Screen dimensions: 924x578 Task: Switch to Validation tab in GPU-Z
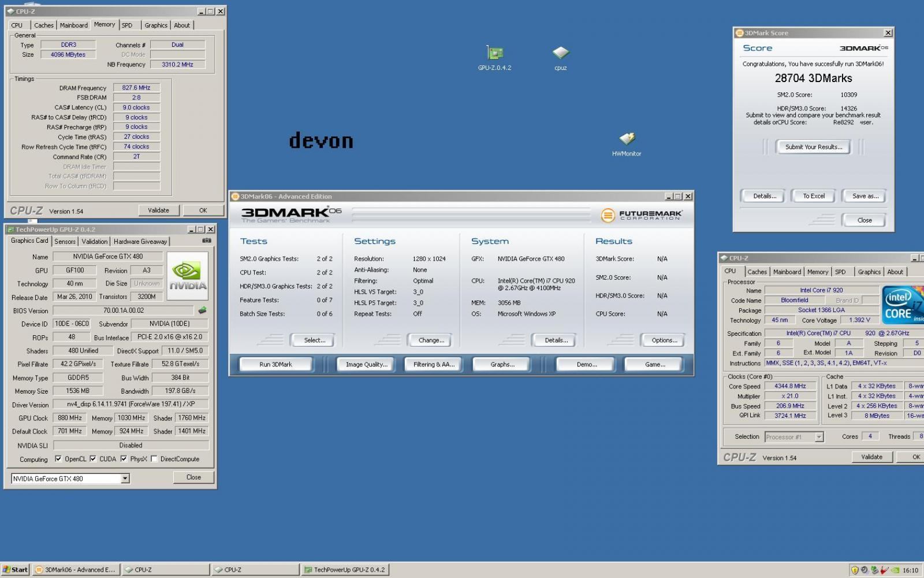[94, 242]
